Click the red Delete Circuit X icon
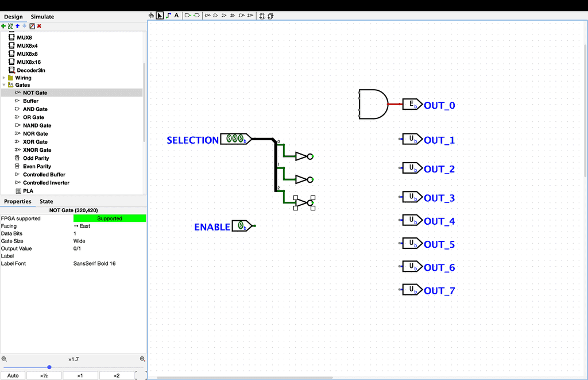Screen dimensions: 588x380 (39, 26)
